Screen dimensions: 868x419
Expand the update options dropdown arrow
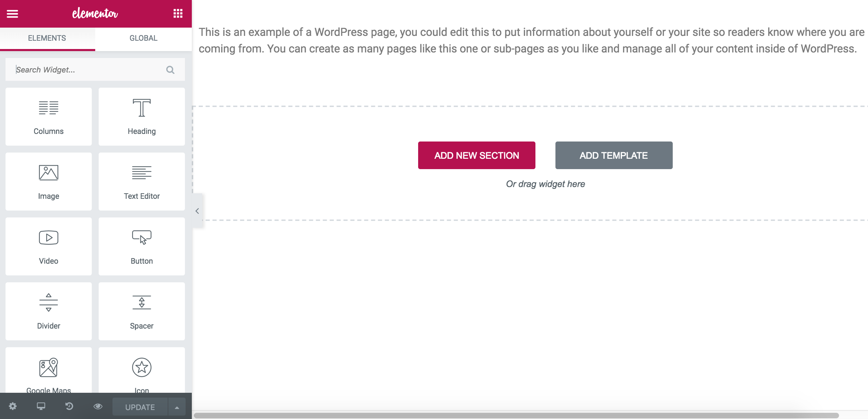[176, 407]
